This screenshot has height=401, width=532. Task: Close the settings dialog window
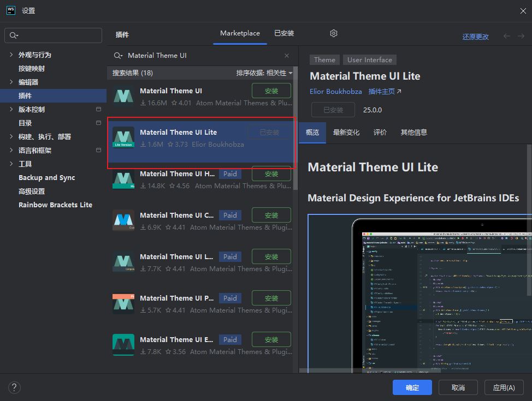pos(523,11)
